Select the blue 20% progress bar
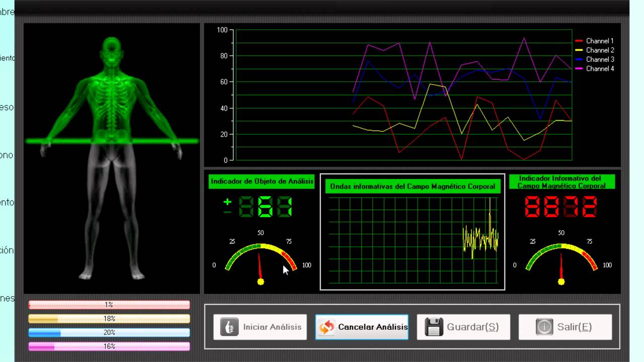The height and width of the screenshot is (362, 644). 109,332
